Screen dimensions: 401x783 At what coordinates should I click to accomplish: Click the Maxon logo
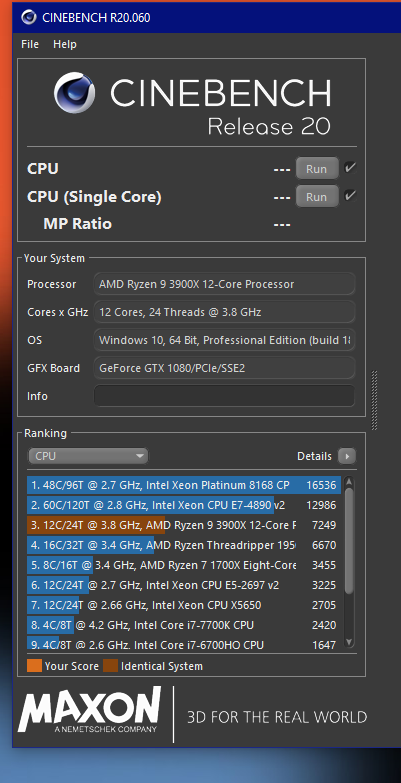click(x=89, y=710)
